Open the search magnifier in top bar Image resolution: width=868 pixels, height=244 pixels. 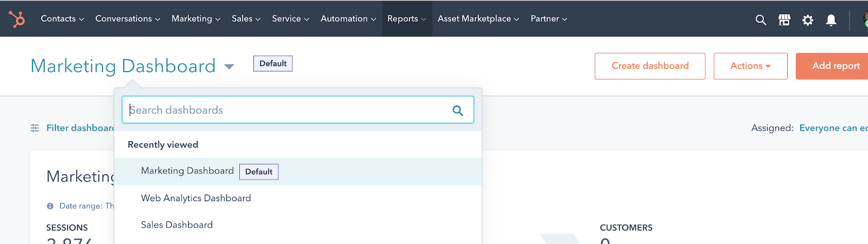tap(761, 20)
